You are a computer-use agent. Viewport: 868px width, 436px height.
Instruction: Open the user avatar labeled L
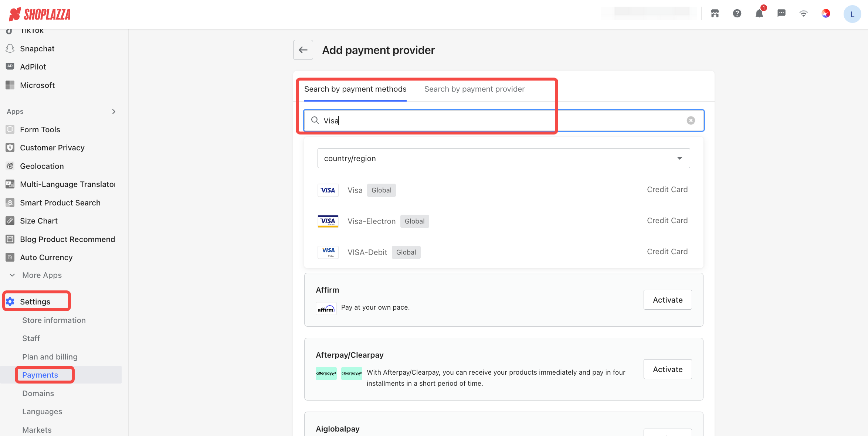point(852,14)
